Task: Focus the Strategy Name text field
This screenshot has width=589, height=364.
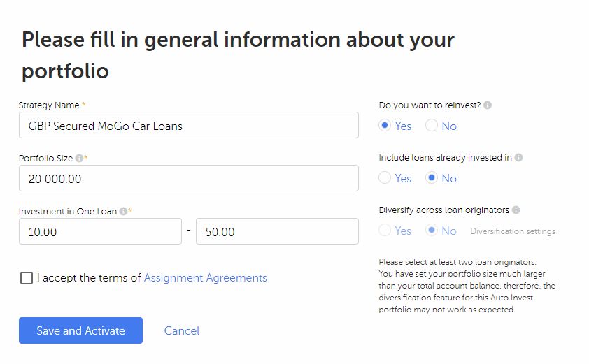Action: click(189, 125)
